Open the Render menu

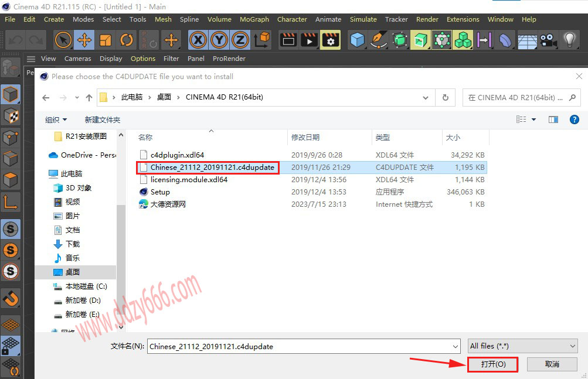pos(427,19)
